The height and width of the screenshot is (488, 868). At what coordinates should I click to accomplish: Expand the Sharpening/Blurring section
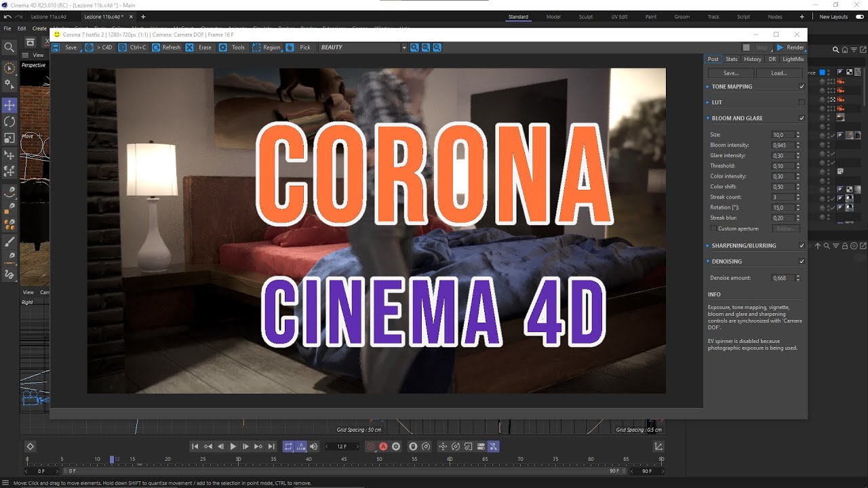pyautogui.click(x=708, y=245)
